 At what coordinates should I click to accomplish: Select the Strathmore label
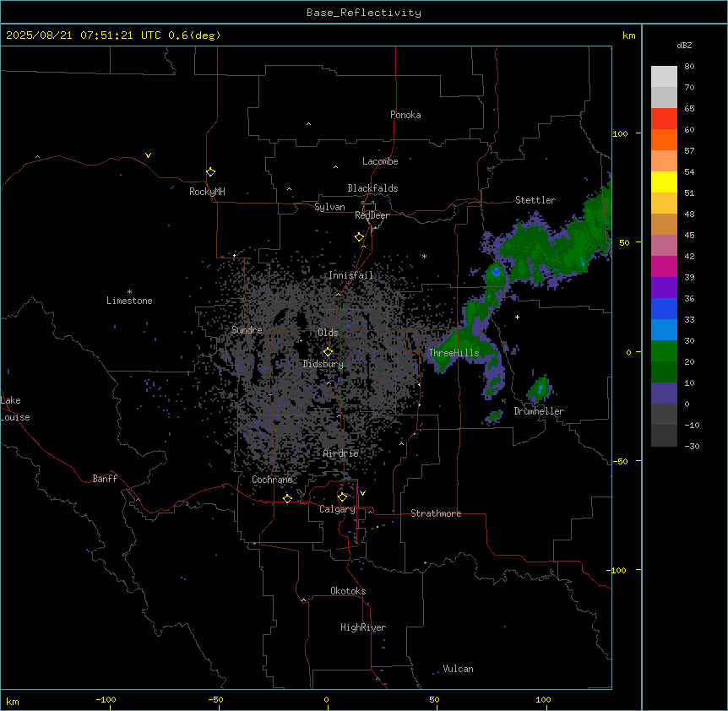pyautogui.click(x=436, y=513)
